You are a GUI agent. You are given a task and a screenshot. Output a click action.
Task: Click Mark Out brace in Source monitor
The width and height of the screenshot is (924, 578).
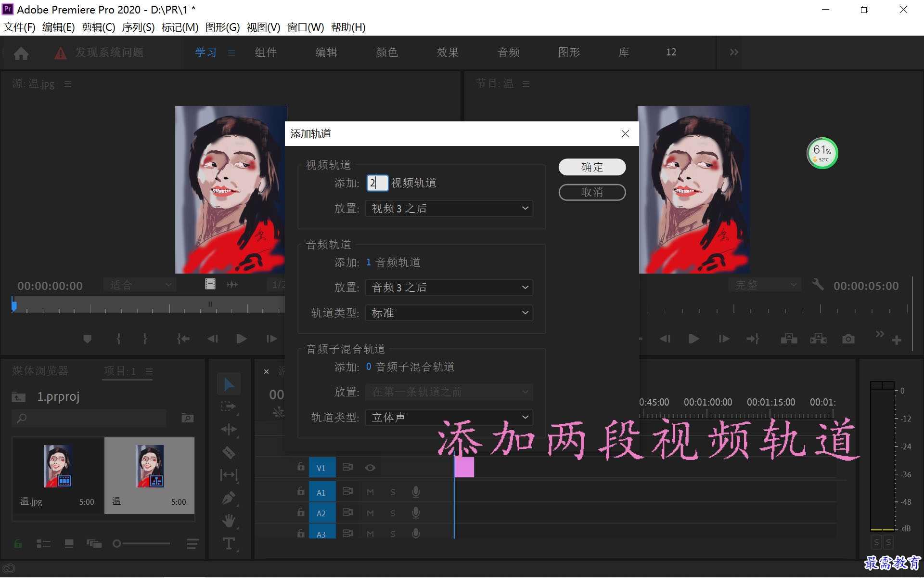pos(145,339)
